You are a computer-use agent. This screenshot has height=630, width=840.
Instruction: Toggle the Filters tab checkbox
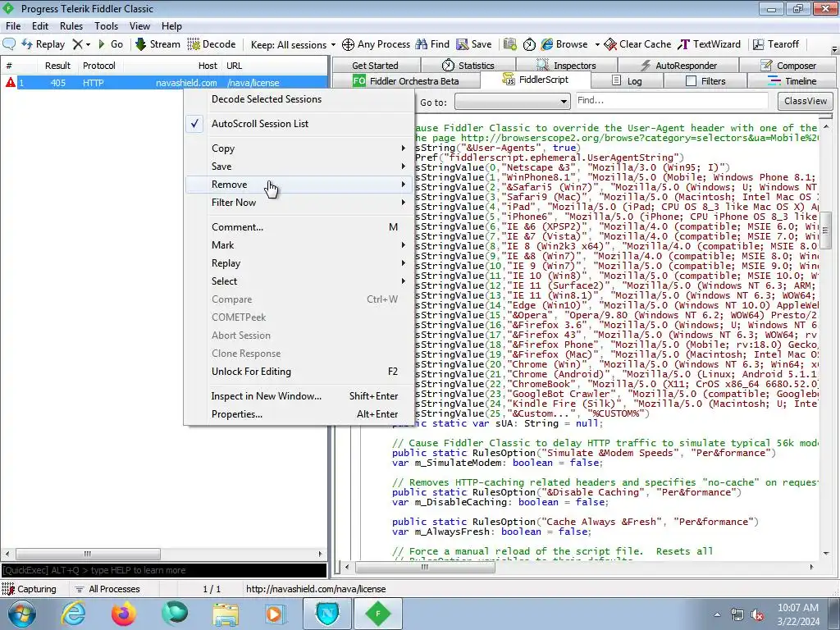(691, 81)
